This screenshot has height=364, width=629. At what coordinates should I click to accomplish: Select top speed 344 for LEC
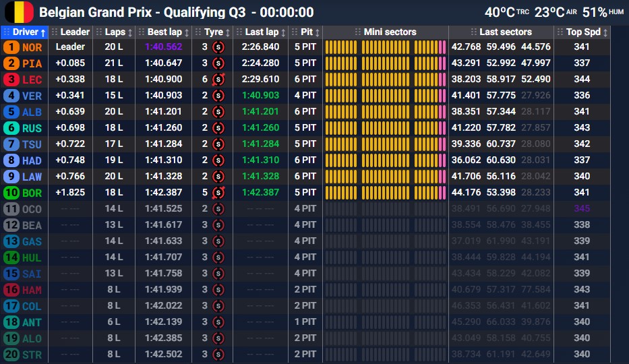click(582, 79)
